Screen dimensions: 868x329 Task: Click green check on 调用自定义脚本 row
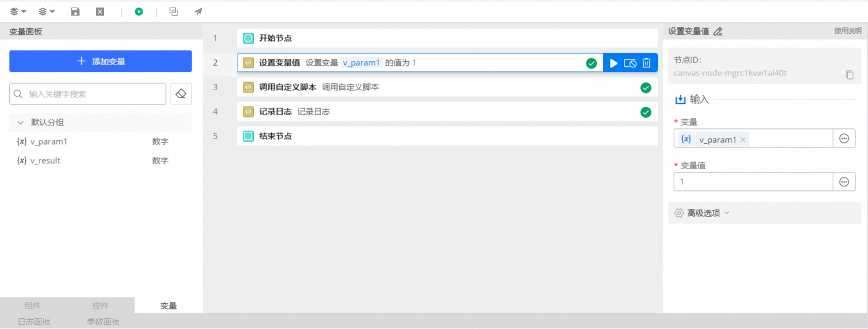click(x=646, y=88)
